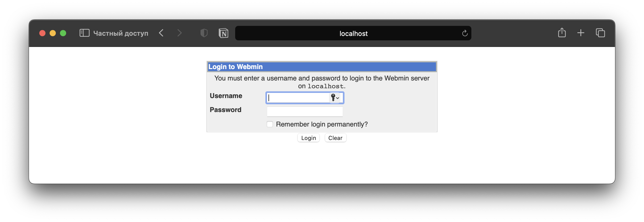Image resolution: width=644 pixels, height=222 pixels.
Task: Reload the localhost page
Action: (x=465, y=33)
